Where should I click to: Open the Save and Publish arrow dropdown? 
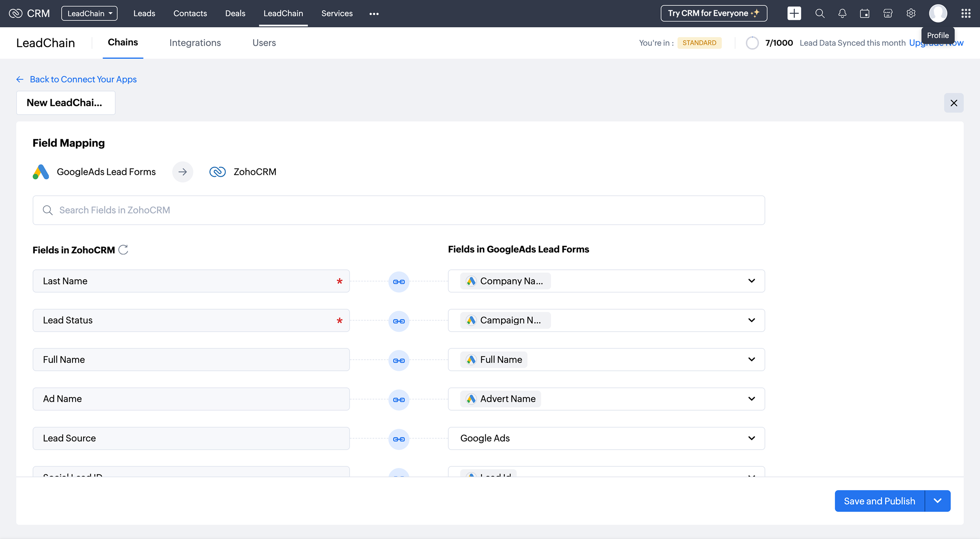(x=937, y=501)
